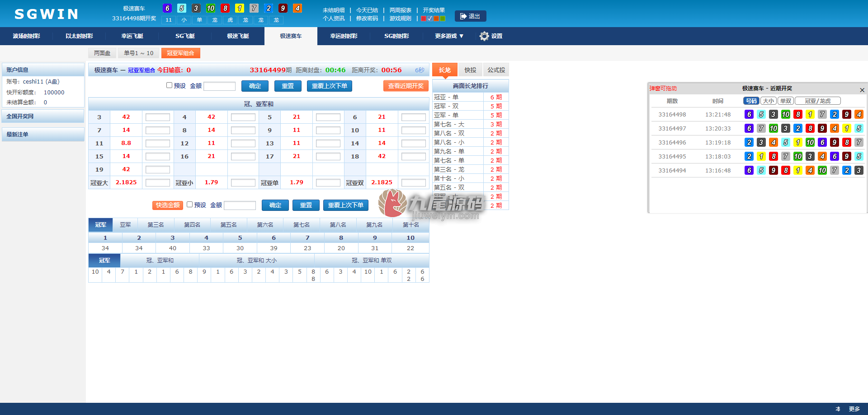Click the orange number 4 ball in header
Screen dimensions: 868x415
[297, 8]
